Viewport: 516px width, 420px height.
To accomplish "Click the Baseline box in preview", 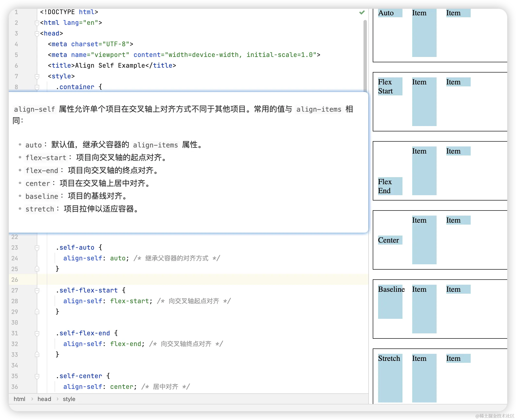I will (x=390, y=302).
